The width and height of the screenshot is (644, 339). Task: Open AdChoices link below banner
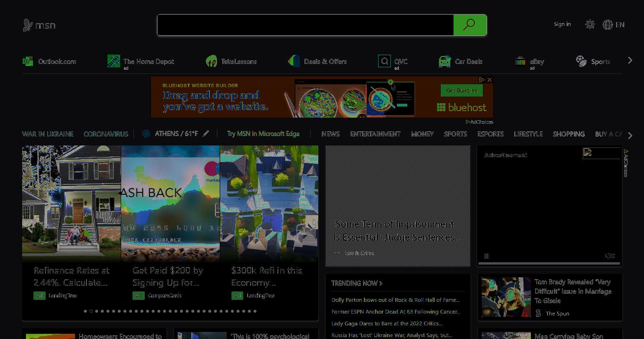479,122
